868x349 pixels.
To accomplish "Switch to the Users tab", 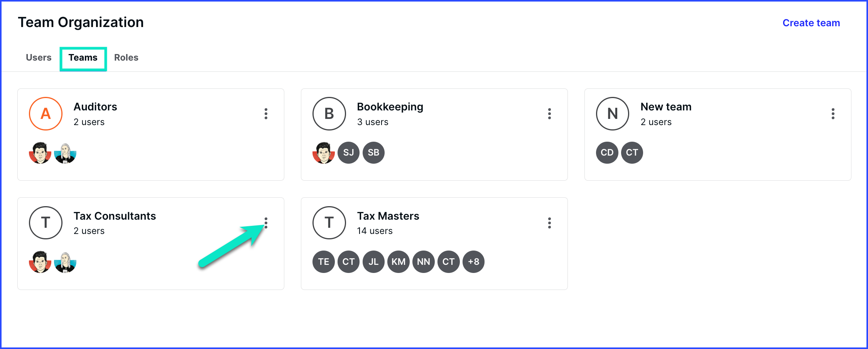I will pos(39,58).
